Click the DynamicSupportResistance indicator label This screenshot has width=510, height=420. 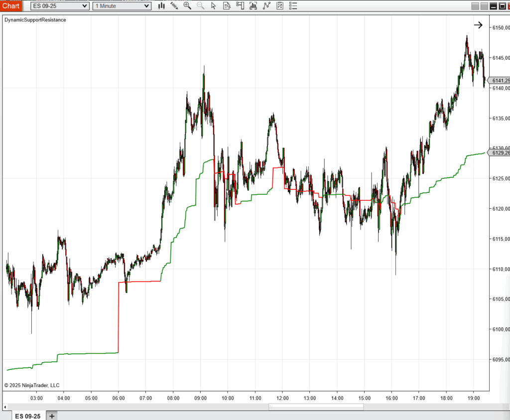[35, 20]
